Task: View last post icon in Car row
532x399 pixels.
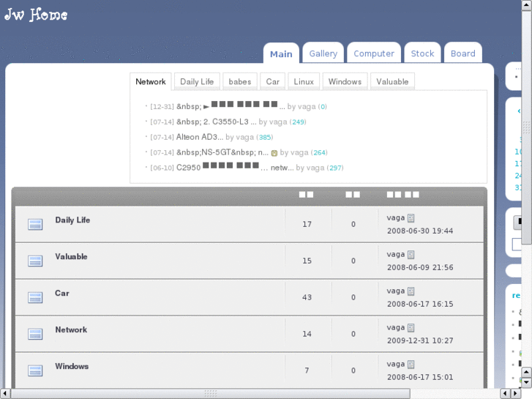Action: click(x=411, y=291)
